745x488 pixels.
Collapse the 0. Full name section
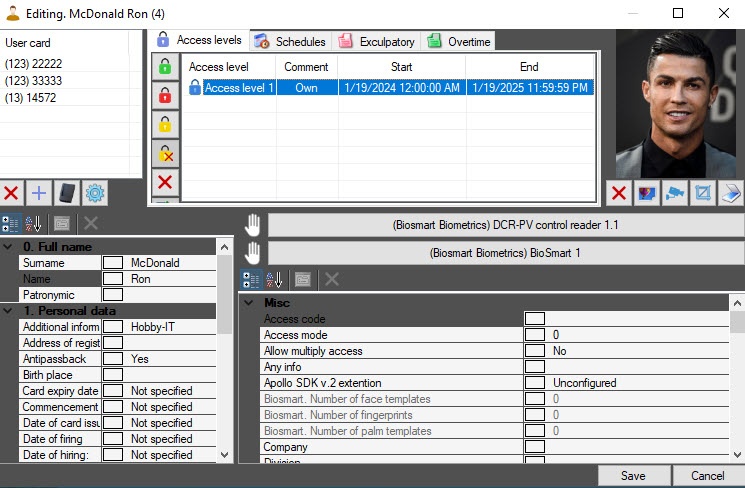point(8,247)
